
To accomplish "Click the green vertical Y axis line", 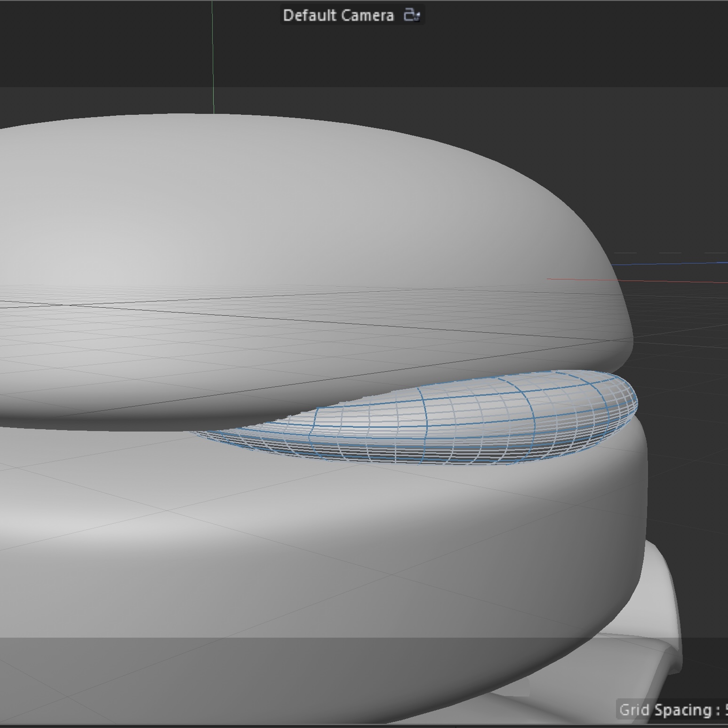I will click(213, 56).
